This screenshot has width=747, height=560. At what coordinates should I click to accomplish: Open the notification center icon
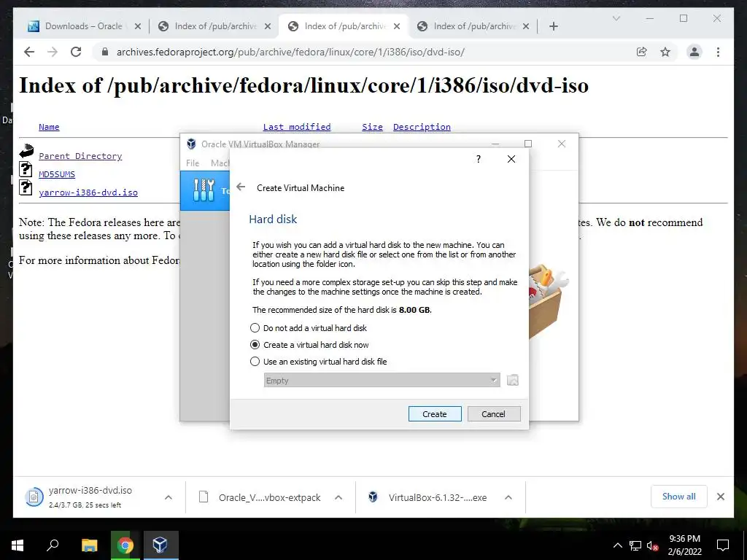tap(723, 545)
